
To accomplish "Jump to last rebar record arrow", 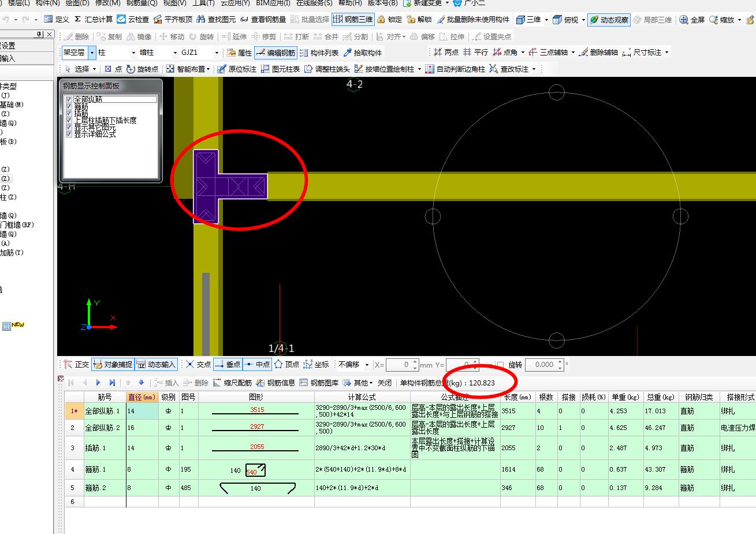I will pos(112,383).
